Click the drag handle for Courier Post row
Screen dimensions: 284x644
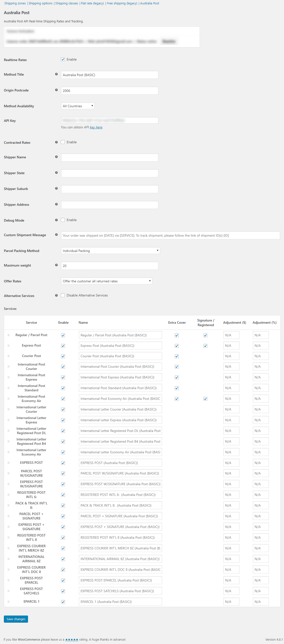pos(9,356)
